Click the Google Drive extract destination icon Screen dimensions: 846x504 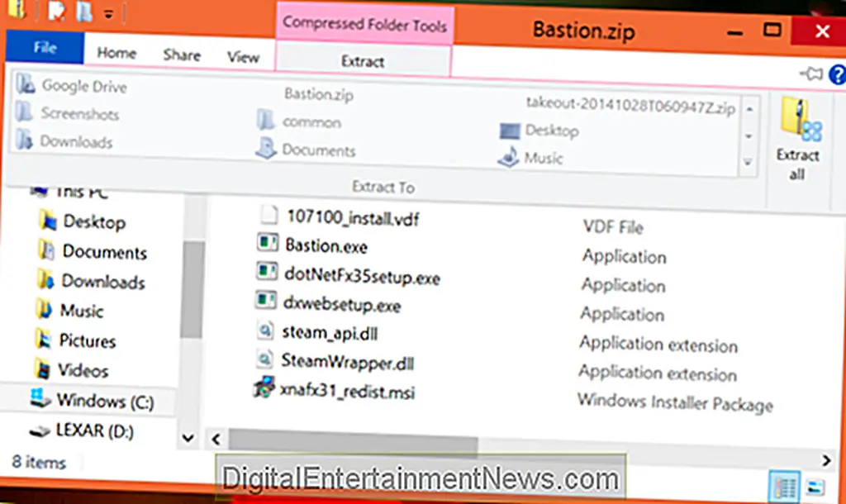(26, 84)
